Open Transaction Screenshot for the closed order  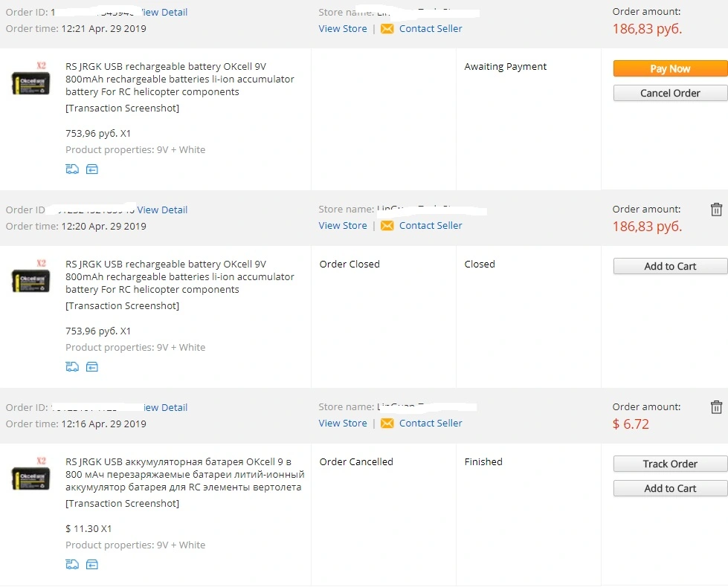click(x=122, y=306)
